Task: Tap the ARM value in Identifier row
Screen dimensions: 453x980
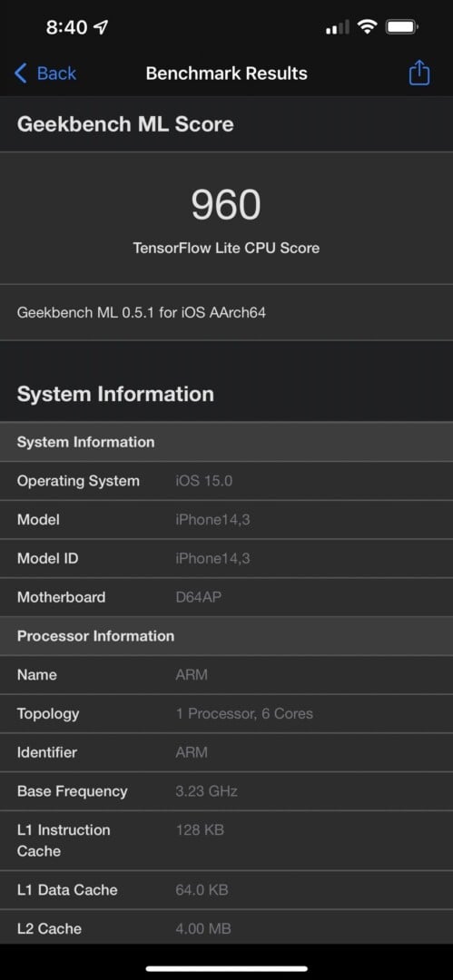Action: (x=192, y=752)
